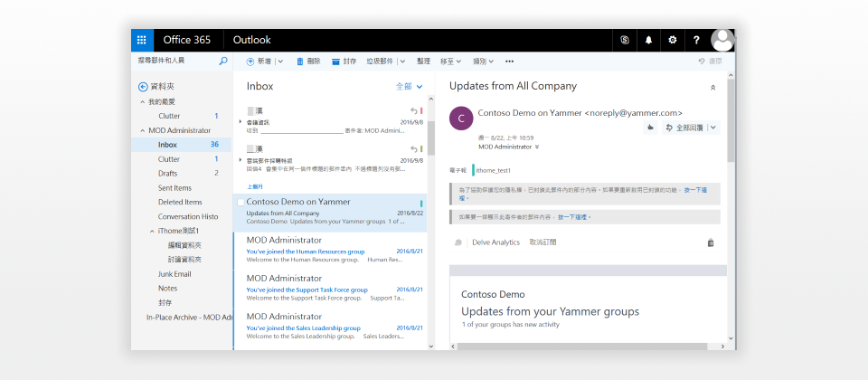
Task: Collapse the iThome測試1 folder
Action: [152, 231]
